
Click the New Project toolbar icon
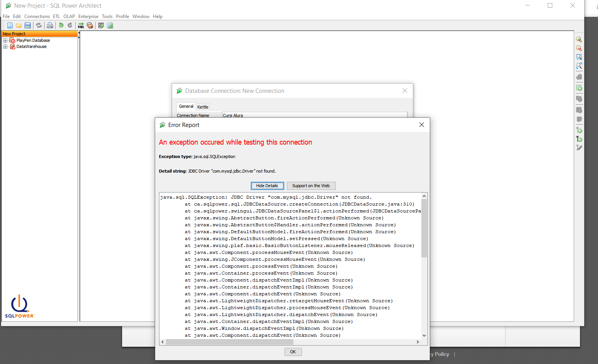(x=10, y=25)
